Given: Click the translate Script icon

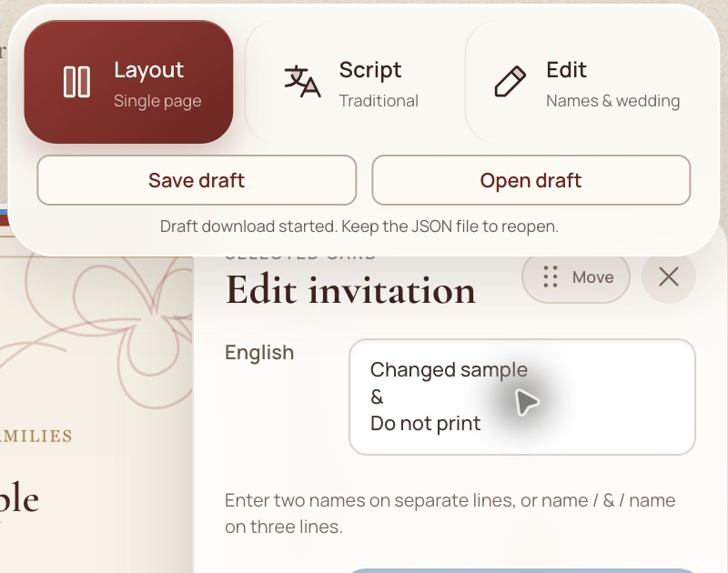Looking at the screenshot, I should (x=302, y=82).
